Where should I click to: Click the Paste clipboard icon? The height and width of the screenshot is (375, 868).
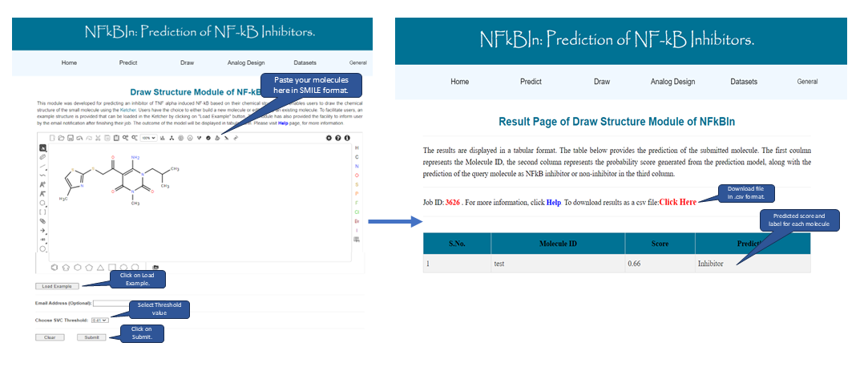pos(115,138)
